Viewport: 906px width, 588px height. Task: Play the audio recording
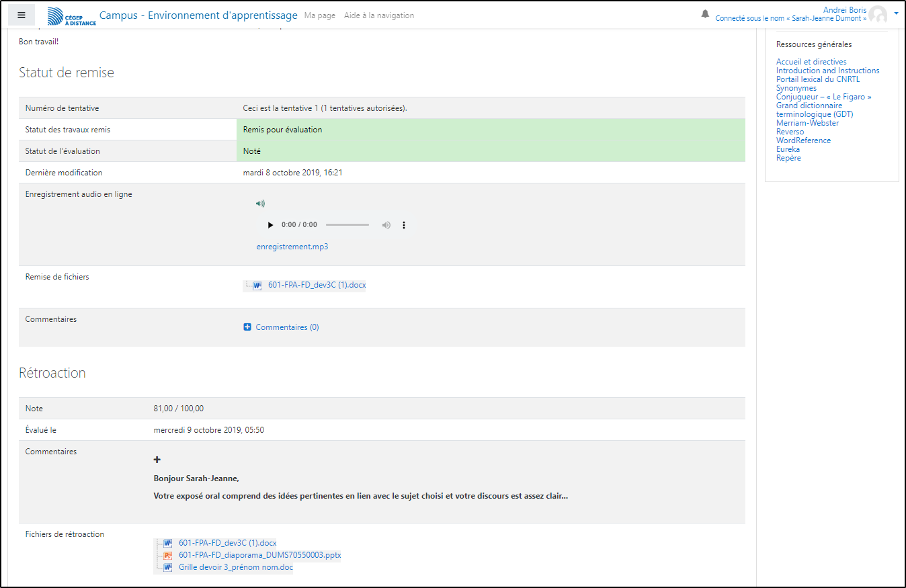(x=270, y=225)
